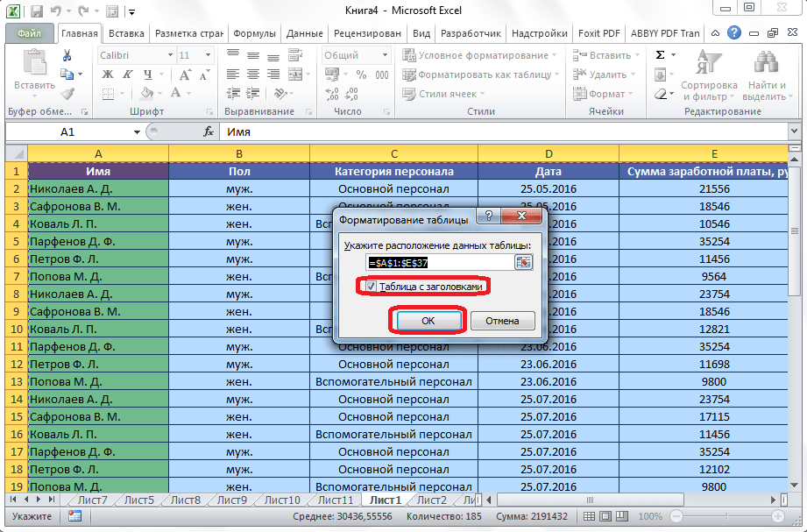Uncheck the Таблица с заголовками checkbox

pos(372,286)
